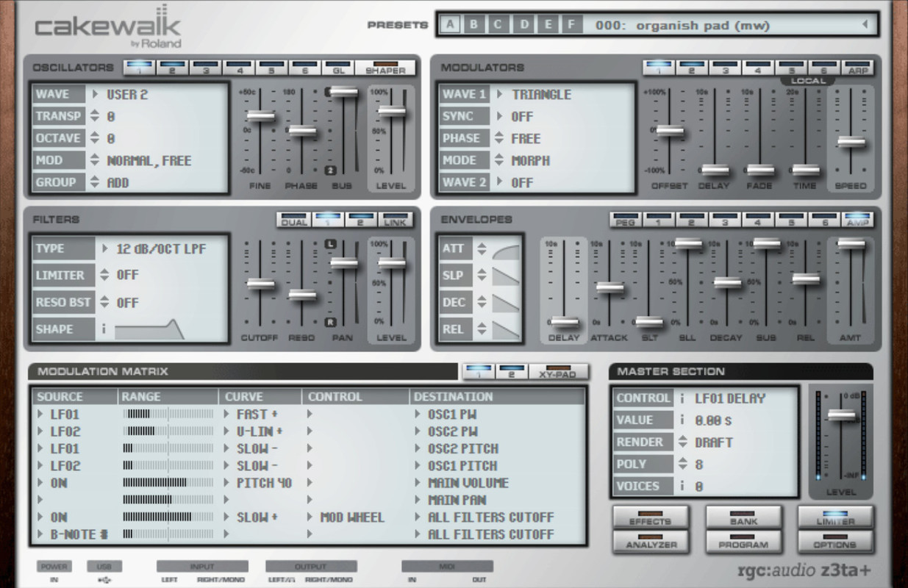This screenshot has height=588, width=908.
Task: Select the PEG envelope tab
Action: [x=625, y=220]
